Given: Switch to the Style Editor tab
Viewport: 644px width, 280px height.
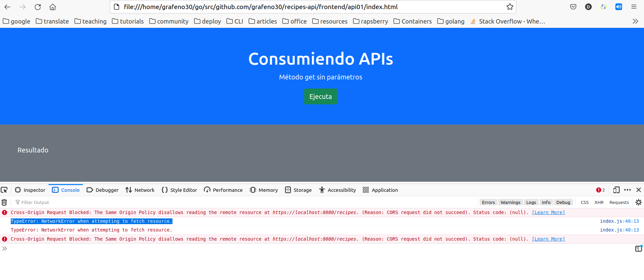Looking at the screenshot, I should [x=179, y=190].
